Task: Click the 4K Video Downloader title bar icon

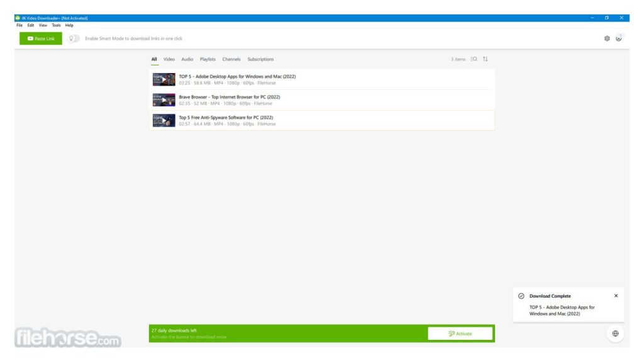Action: [18, 18]
